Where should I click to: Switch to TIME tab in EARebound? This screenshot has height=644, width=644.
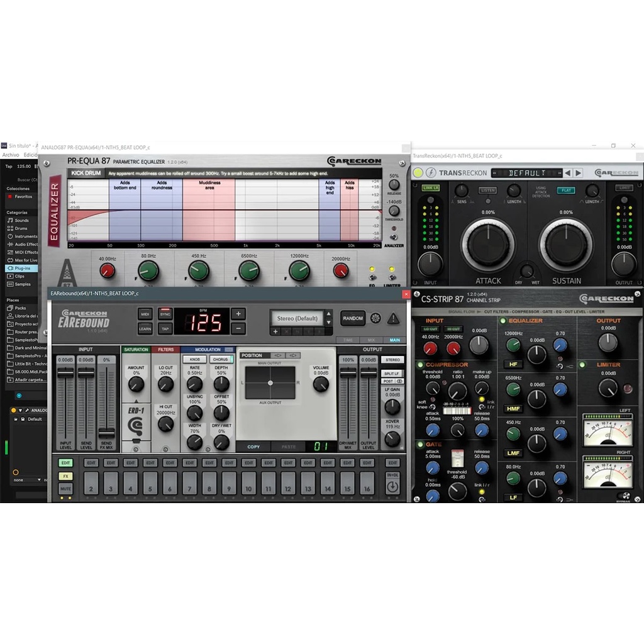click(348, 340)
